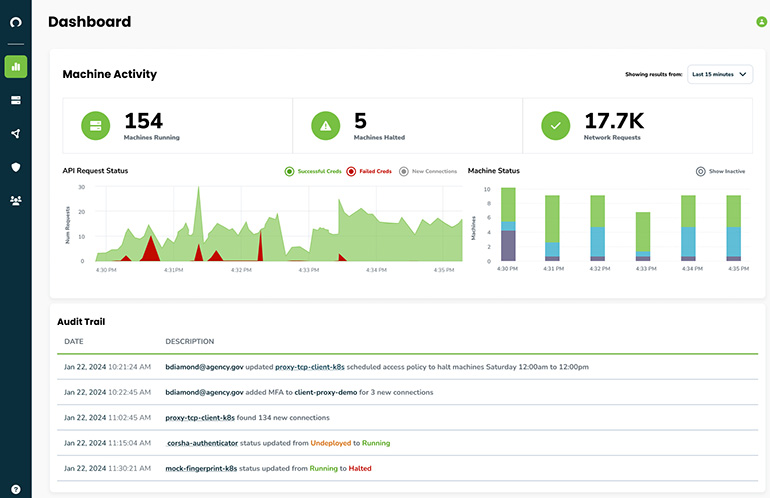This screenshot has height=498, width=770.
Task: Click the Machines Halted warning icon
Action: point(326,125)
